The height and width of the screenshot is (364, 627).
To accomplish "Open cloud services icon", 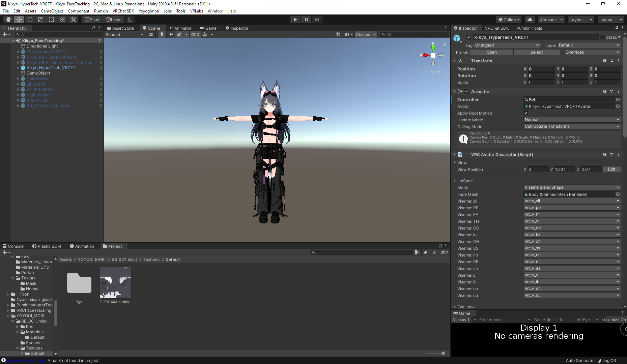I will pyautogui.click(x=530, y=20).
